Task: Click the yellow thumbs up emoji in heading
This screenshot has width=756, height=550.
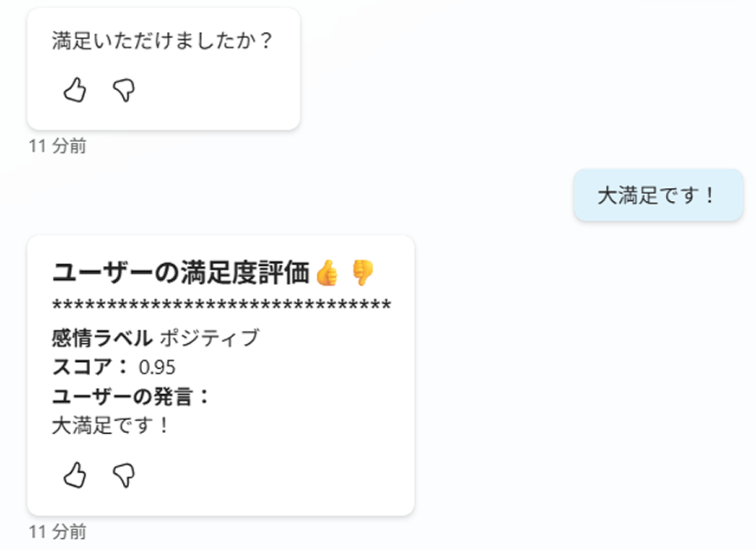Action: (x=326, y=273)
